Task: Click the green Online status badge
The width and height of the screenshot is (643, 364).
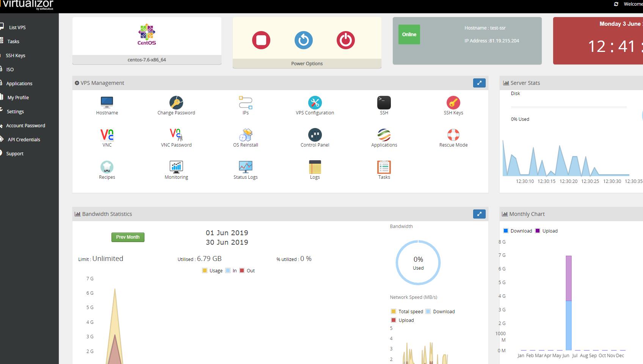Action: coord(409,34)
